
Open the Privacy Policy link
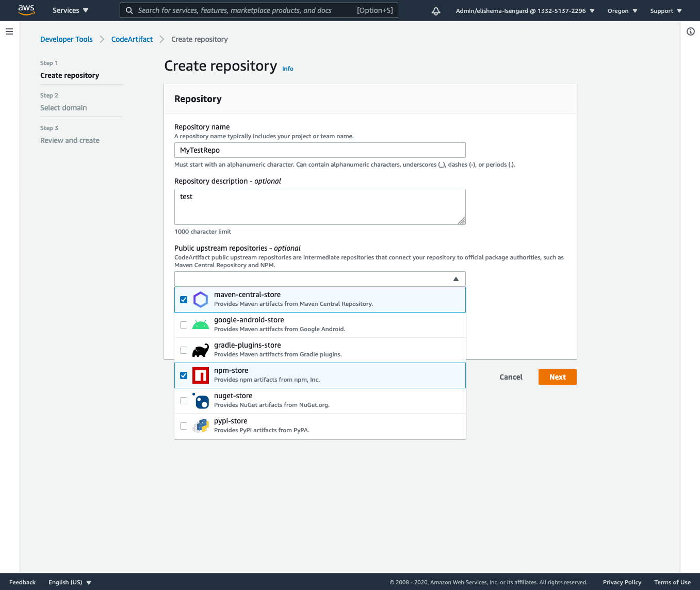(622, 582)
